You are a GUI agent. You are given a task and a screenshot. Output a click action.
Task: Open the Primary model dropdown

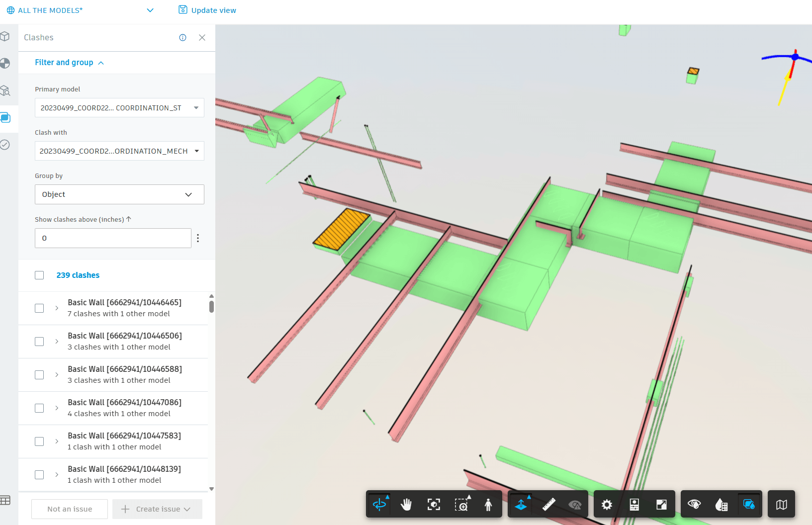pos(119,108)
